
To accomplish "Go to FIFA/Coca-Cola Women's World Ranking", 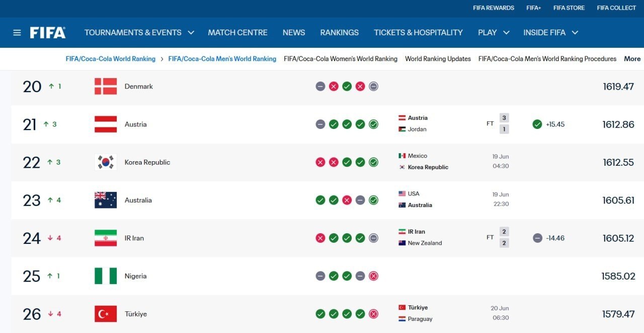I will pos(341,59).
